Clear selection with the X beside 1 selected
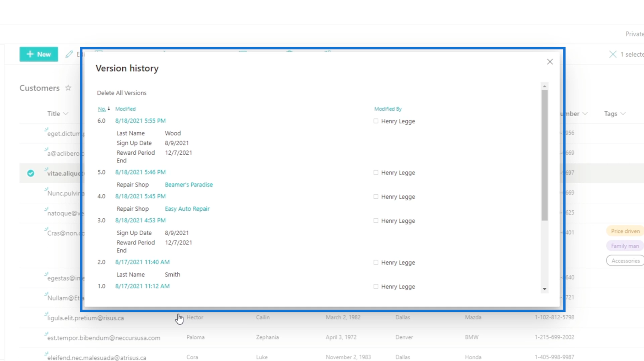Image resolution: width=644 pixels, height=361 pixels. pyautogui.click(x=613, y=54)
